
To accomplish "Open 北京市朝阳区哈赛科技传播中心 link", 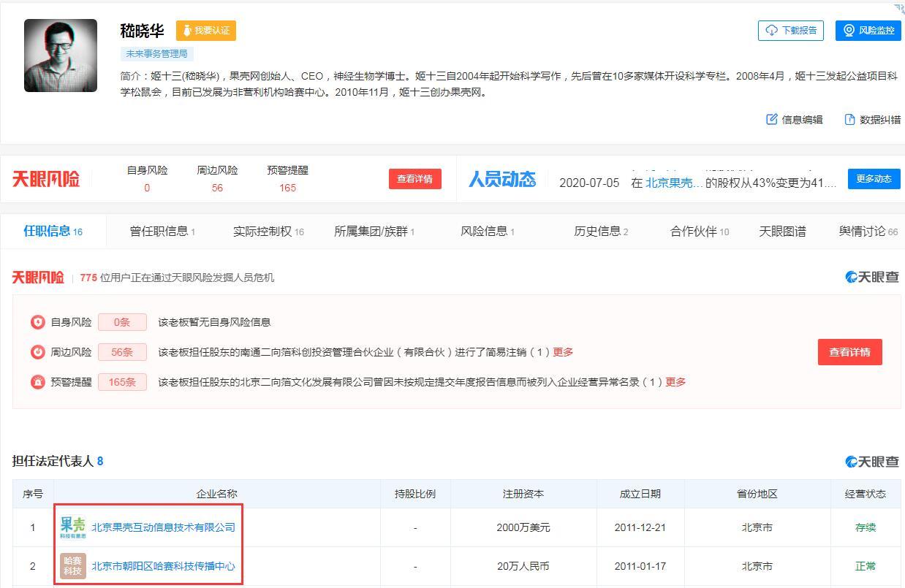I will point(163,566).
